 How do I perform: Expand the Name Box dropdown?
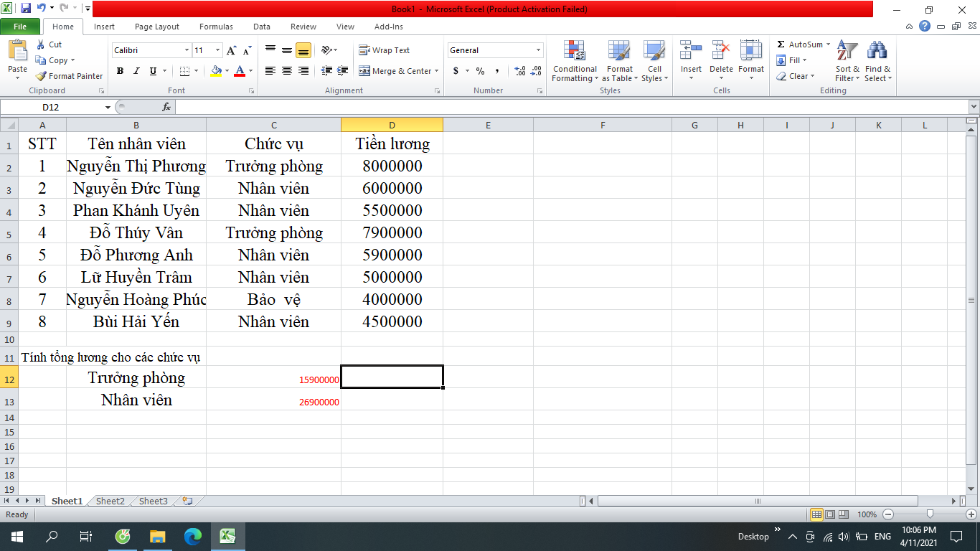108,107
